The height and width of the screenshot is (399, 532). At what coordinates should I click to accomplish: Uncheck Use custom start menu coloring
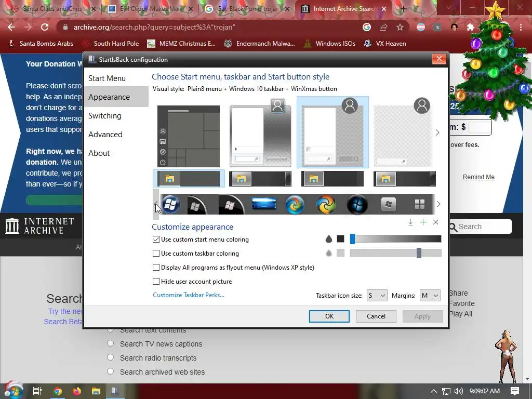click(x=156, y=239)
